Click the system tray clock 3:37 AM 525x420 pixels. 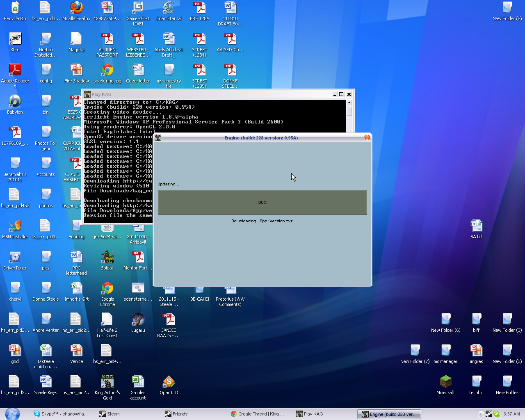pos(511,414)
